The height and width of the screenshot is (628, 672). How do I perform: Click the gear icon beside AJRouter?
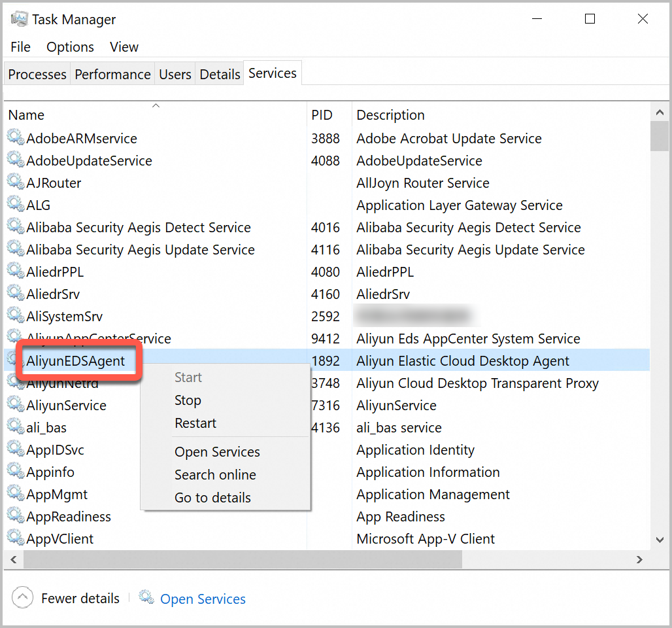tap(16, 183)
